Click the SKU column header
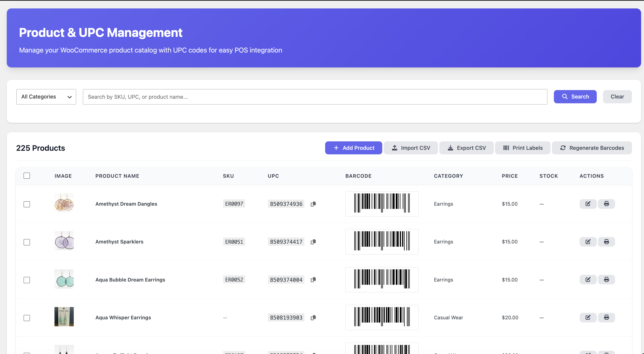Image resolution: width=644 pixels, height=354 pixels. 228,176
